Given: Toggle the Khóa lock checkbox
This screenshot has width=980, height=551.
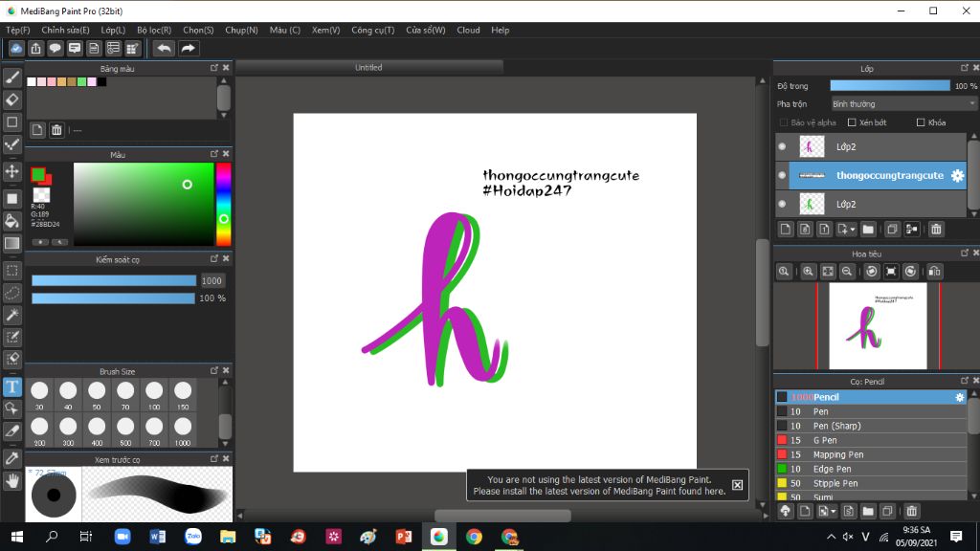Looking at the screenshot, I should tap(920, 122).
